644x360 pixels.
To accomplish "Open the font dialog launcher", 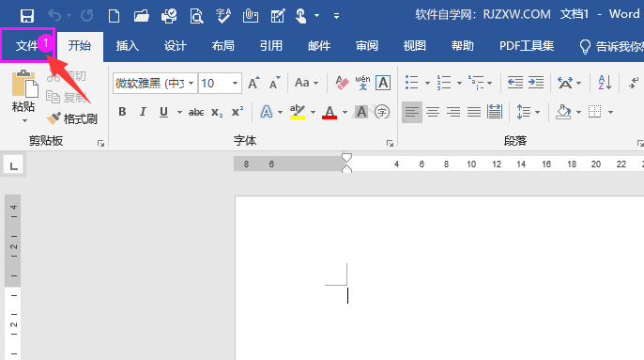I will coord(390,143).
